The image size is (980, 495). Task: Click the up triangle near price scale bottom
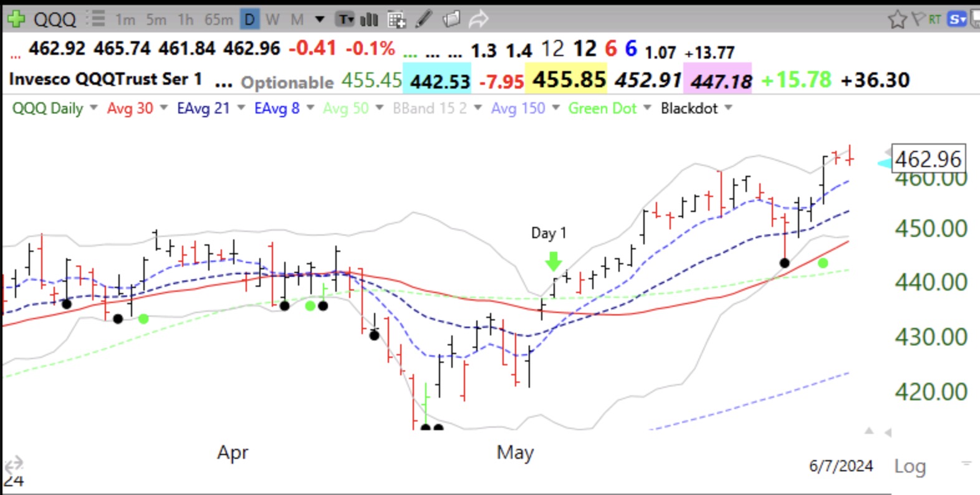click(x=869, y=431)
